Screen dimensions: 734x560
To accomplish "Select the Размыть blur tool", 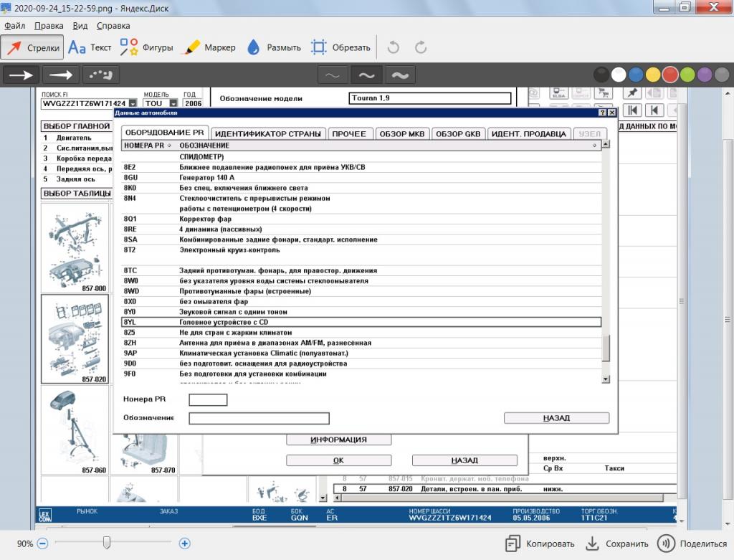I will coord(274,47).
